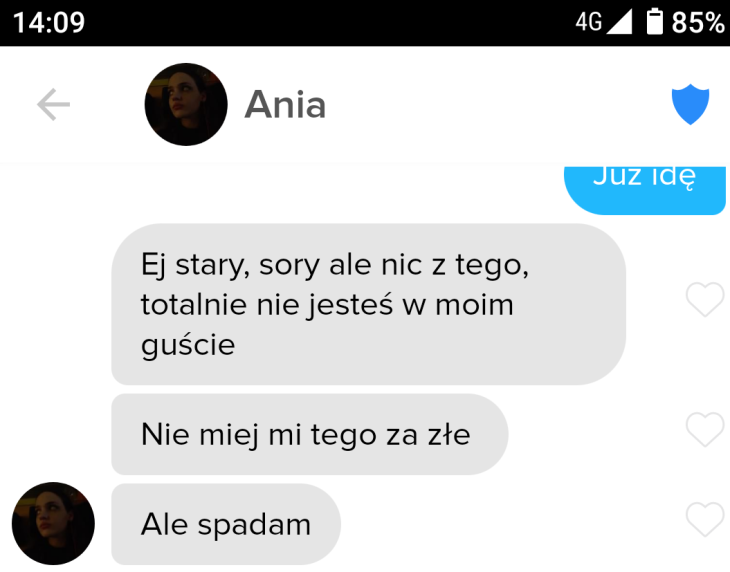Tap the 85% battery percentage text
The width and height of the screenshot is (730, 572).
(x=697, y=22)
